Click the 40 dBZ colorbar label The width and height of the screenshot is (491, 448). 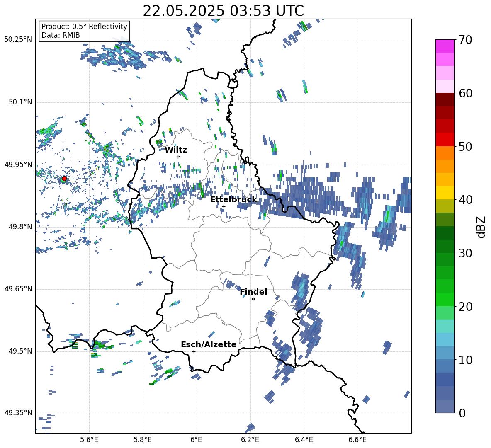click(465, 200)
